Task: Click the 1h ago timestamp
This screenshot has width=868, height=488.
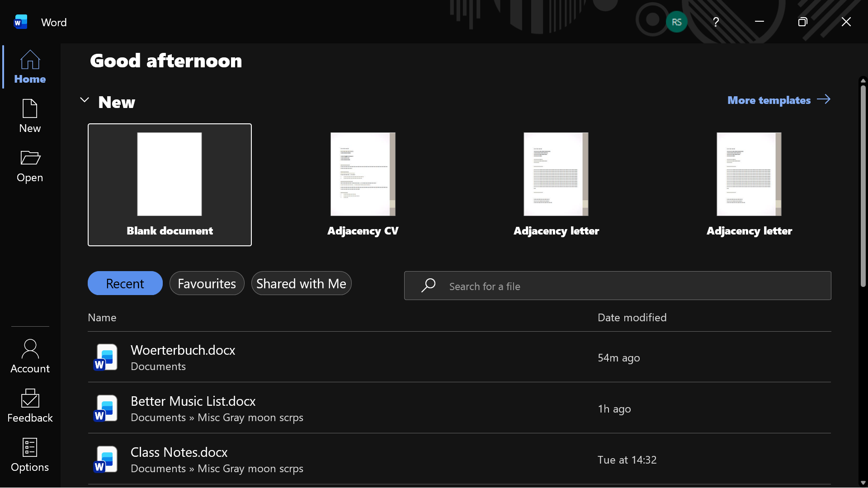Action: 614,409
